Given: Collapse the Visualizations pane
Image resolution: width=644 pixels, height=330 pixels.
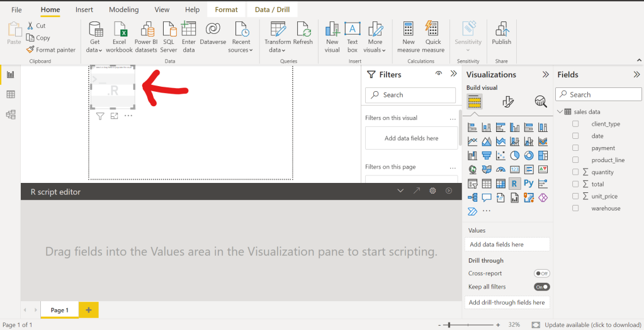Looking at the screenshot, I should point(545,75).
